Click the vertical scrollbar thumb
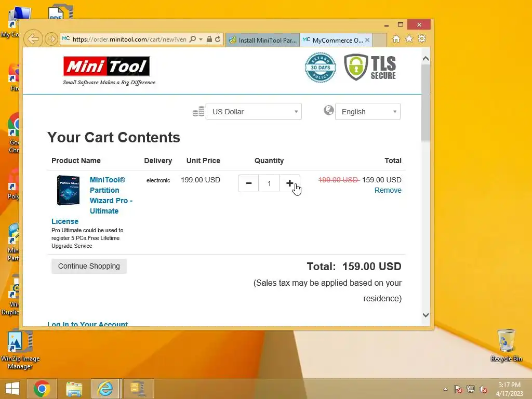532x399 pixels. tap(426, 102)
